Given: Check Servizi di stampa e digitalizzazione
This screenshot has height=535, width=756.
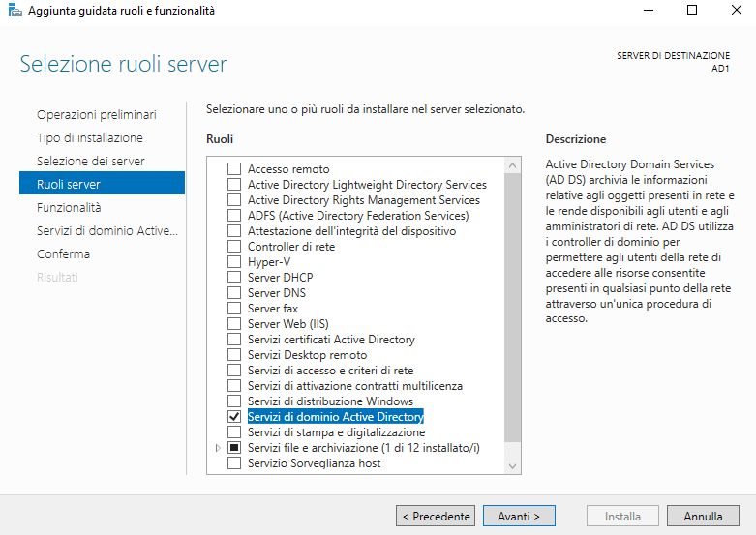Looking at the screenshot, I should [234, 431].
